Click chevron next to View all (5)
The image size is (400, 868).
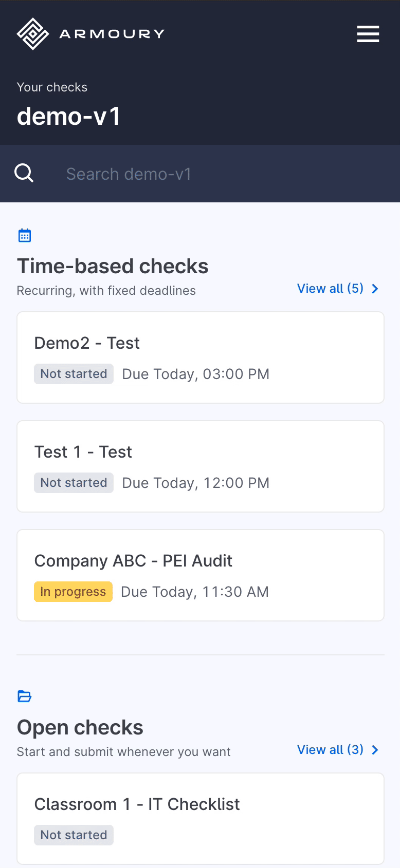375,289
